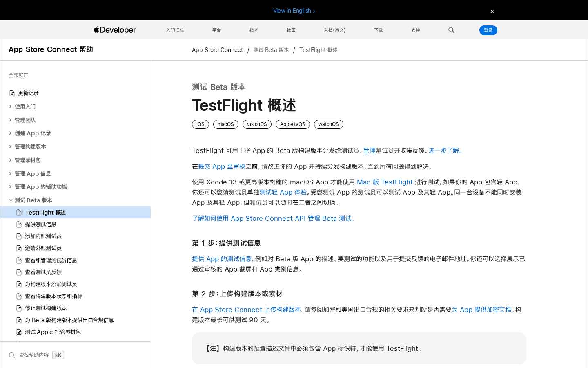Click the document icon beside 查看测试员反馈

(x=19, y=272)
